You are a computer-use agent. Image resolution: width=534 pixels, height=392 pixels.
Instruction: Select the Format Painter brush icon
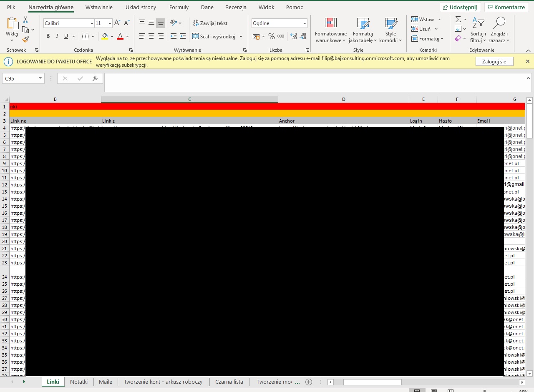25,39
